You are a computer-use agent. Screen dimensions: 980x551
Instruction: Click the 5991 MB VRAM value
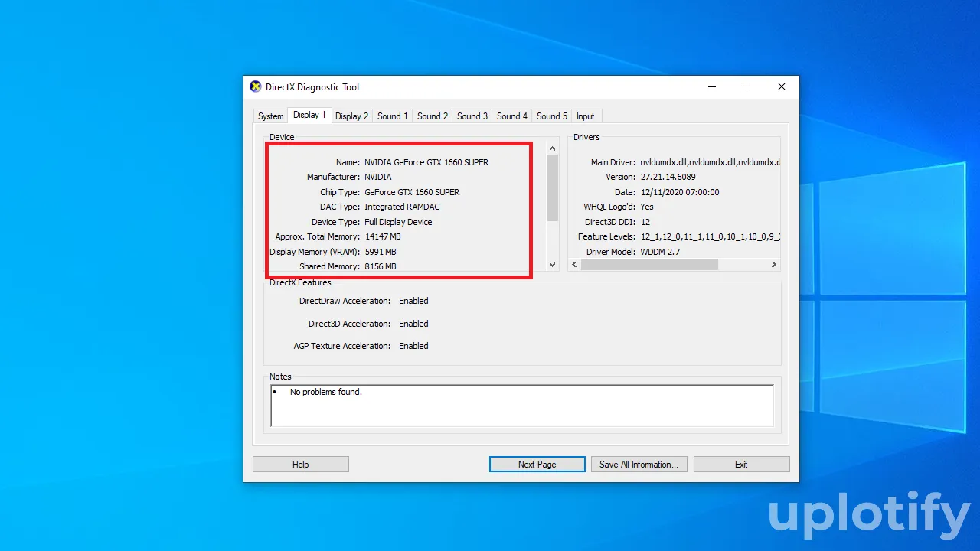[381, 252]
